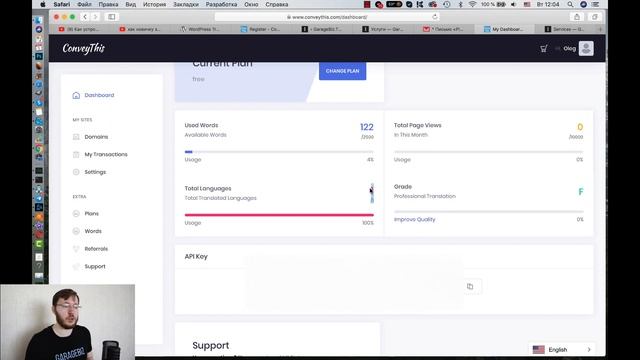Click the Domains icon in sidebar

coord(76,137)
